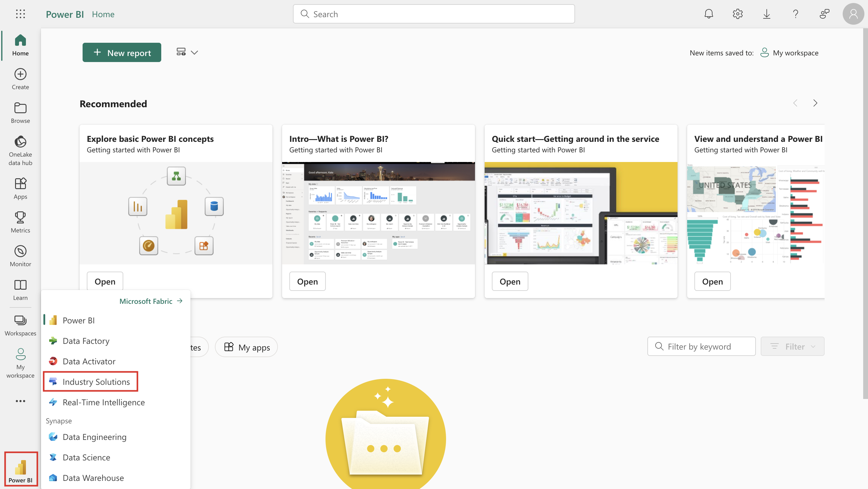Screen dimensions: 868x489
Task: Click the Home breadcrumb in header
Action: (x=103, y=14)
